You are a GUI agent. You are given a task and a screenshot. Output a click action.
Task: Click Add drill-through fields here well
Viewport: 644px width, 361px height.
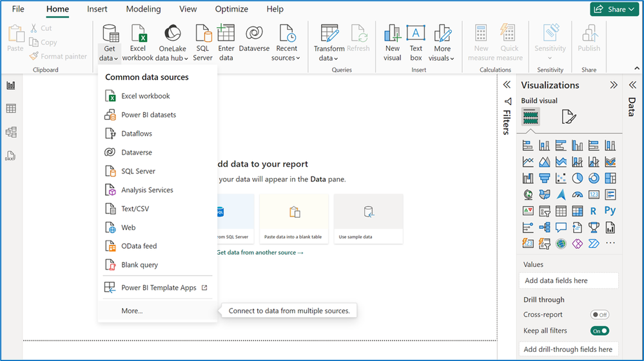[569, 349]
